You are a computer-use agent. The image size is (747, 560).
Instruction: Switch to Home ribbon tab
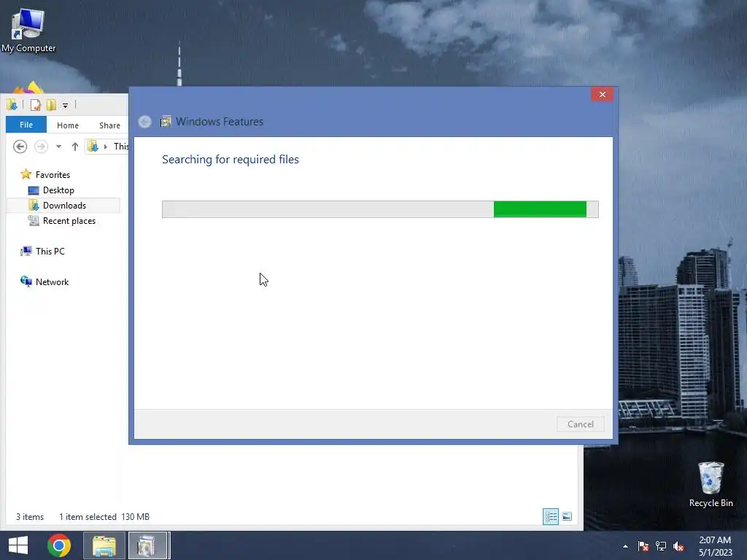(68, 125)
